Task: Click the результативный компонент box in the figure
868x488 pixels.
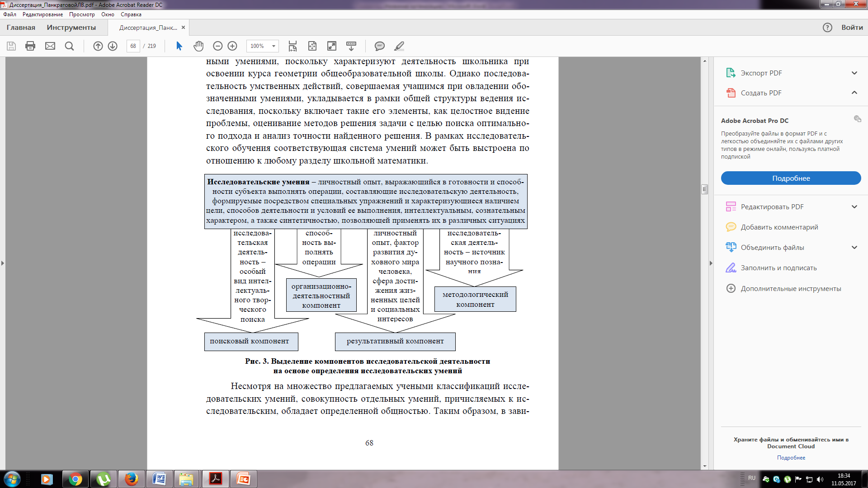Action: [x=395, y=342]
